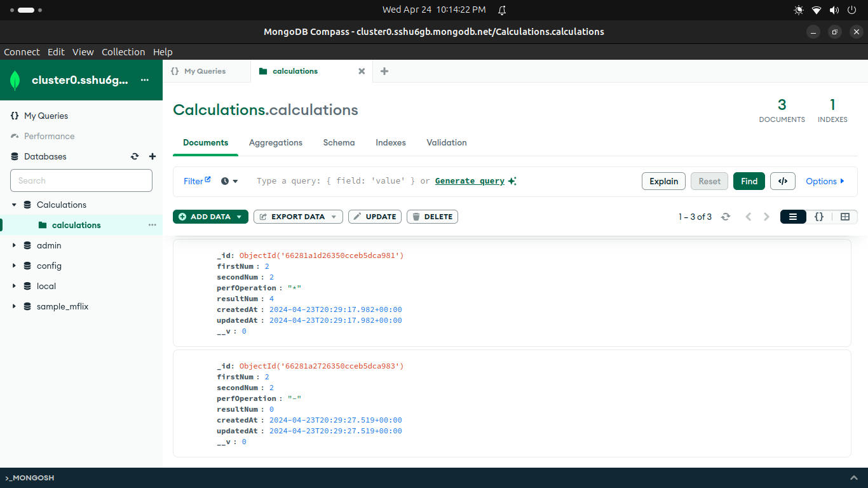868x488 pixels.
Task: Open Filter documentation link icon
Action: 208,180
